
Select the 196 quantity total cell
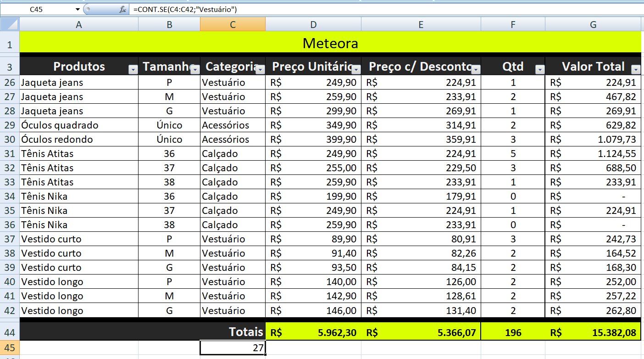click(x=513, y=332)
